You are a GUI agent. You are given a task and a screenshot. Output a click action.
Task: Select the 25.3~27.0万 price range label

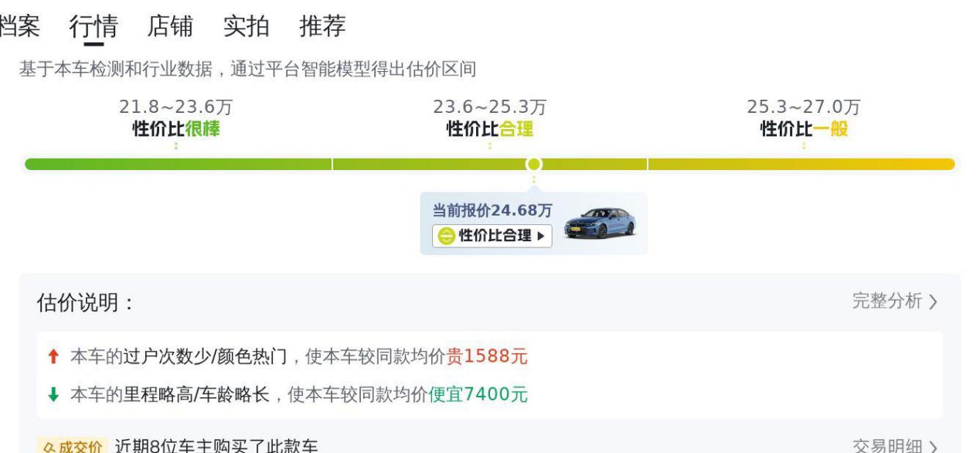click(x=803, y=107)
